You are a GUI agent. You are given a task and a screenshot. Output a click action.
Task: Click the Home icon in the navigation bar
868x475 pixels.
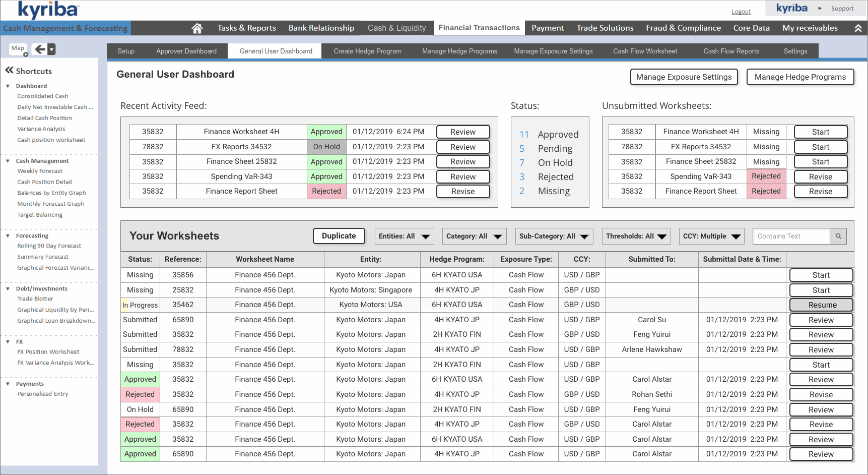click(x=197, y=28)
